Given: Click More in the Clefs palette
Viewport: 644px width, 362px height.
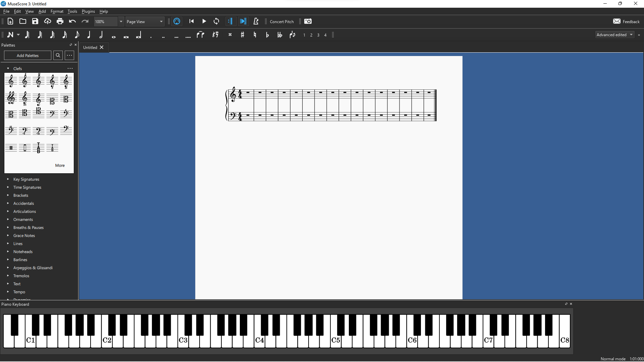Looking at the screenshot, I should pyautogui.click(x=60, y=166).
